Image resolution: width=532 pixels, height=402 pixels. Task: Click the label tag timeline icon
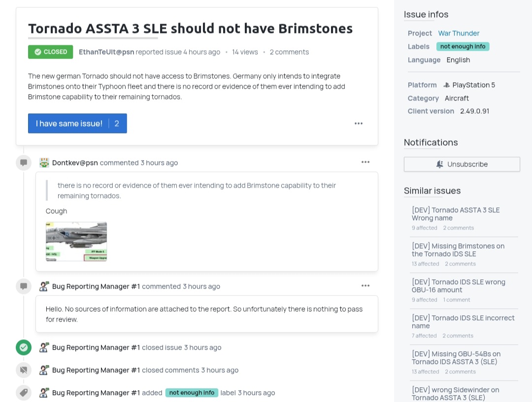[x=24, y=393]
